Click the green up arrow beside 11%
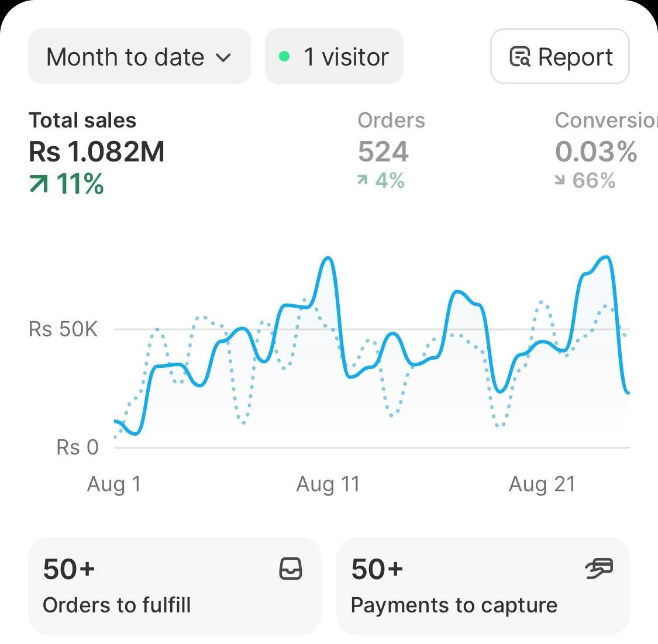 point(39,184)
